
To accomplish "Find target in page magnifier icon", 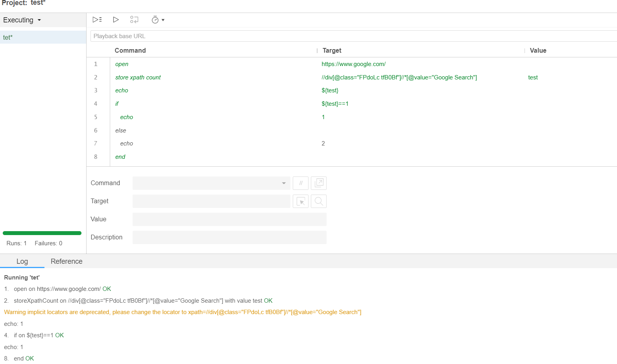I will point(319,201).
